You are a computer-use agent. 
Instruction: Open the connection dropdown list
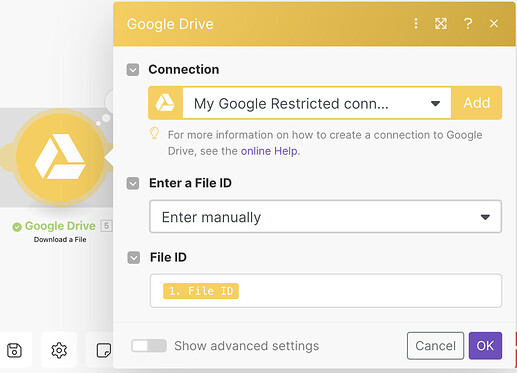tap(317, 103)
